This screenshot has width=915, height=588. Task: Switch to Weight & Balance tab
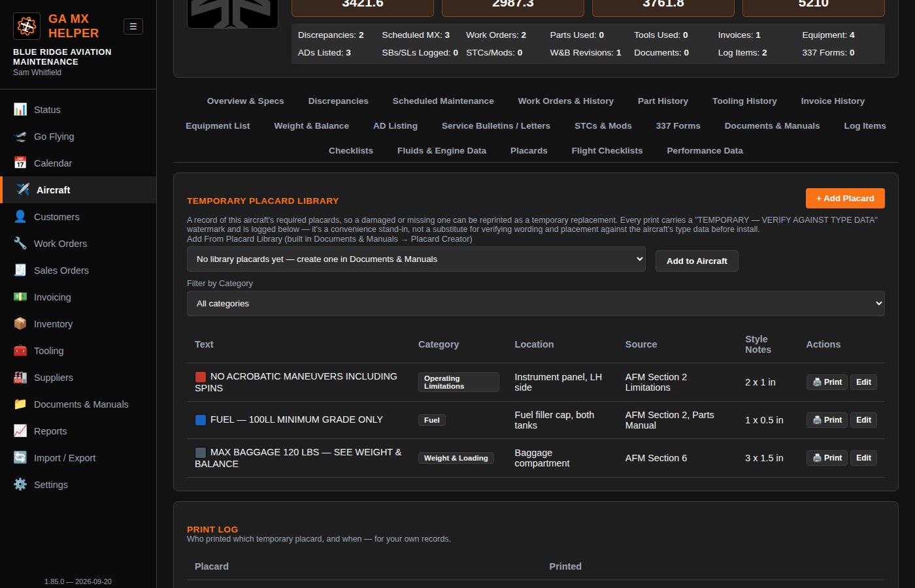click(311, 125)
